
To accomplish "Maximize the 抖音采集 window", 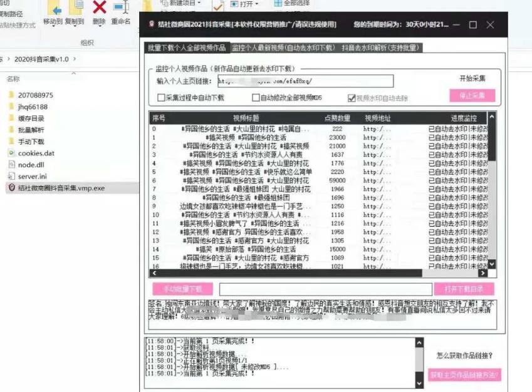I will [x=473, y=25].
